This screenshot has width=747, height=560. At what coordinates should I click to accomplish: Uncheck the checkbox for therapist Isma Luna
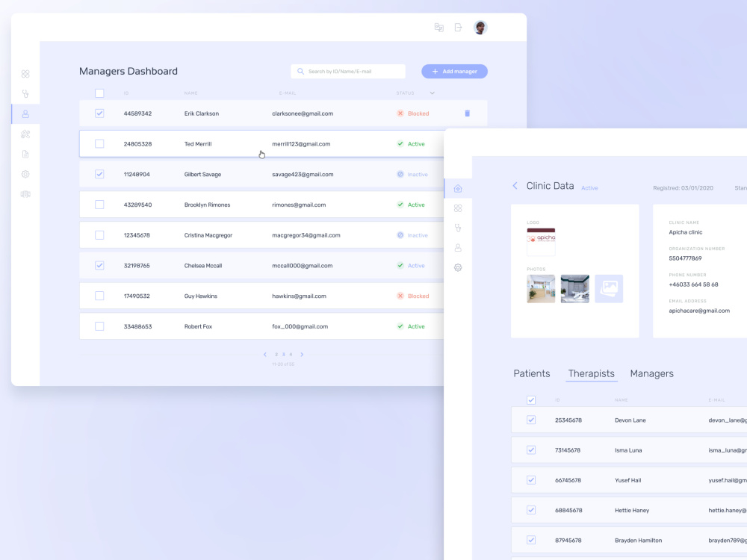pos(530,450)
